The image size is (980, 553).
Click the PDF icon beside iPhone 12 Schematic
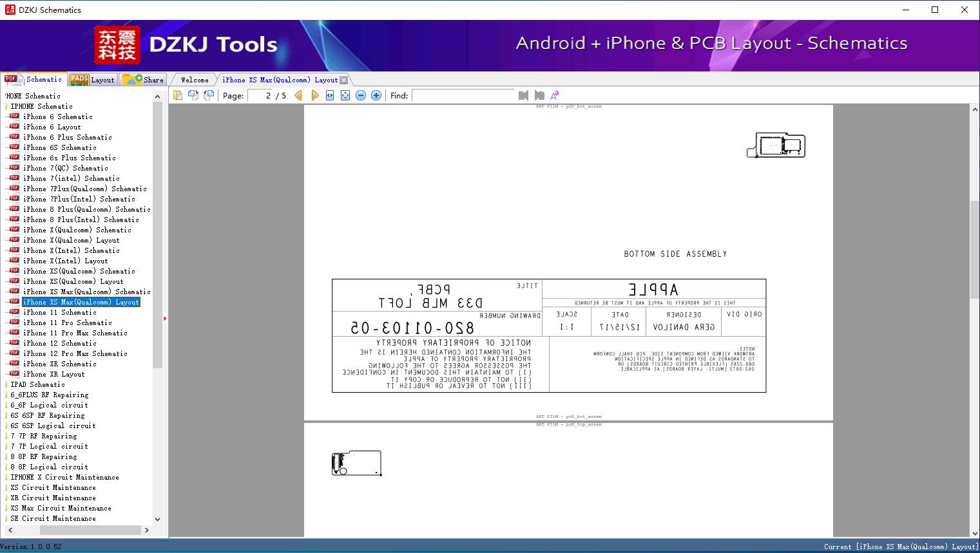point(14,343)
